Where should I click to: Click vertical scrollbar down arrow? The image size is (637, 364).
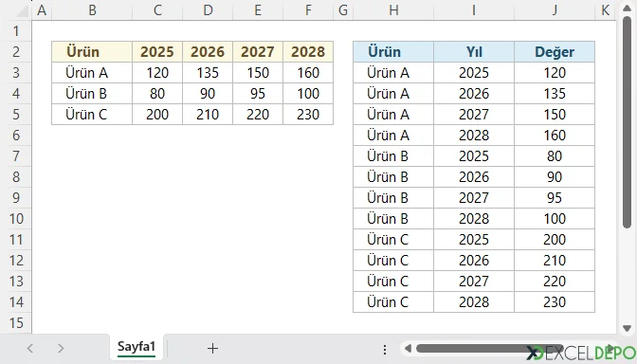pyautogui.click(x=627, y=328)
